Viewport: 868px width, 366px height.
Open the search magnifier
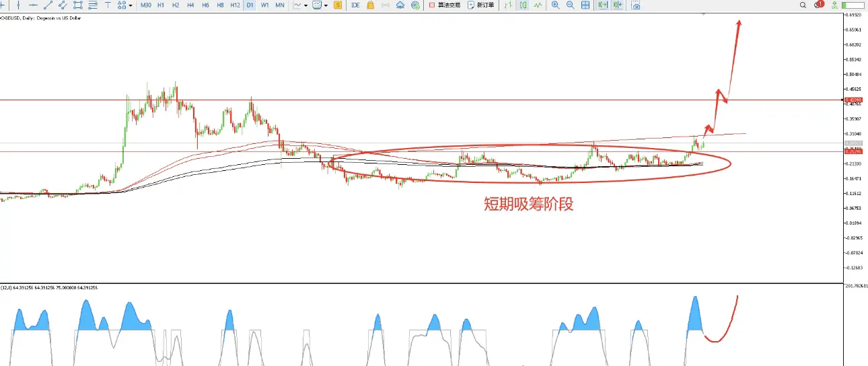pyautogui.click(x=803, y=5)
